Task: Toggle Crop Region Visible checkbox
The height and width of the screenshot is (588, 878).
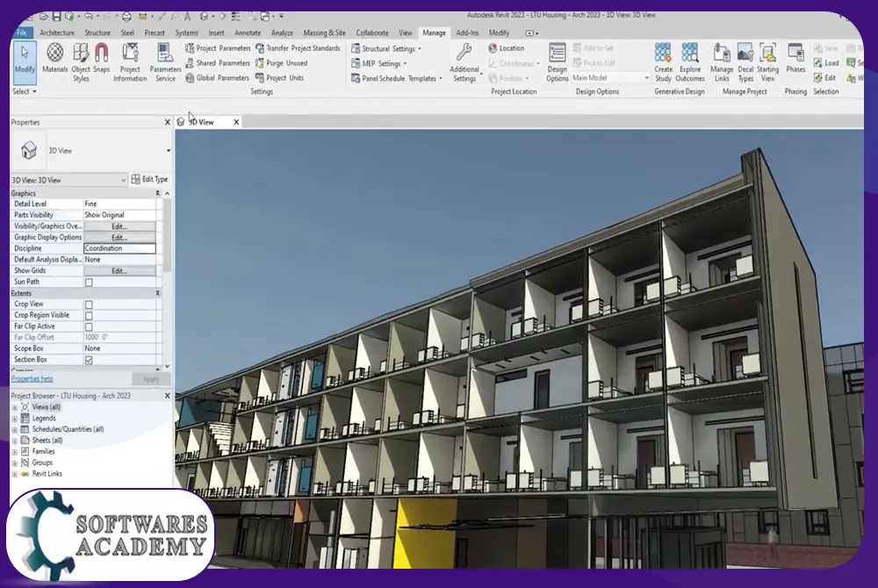Action: [89, 316]
